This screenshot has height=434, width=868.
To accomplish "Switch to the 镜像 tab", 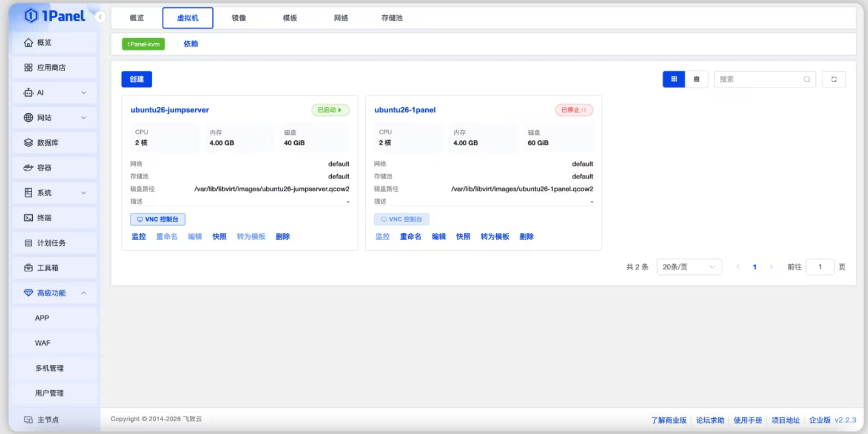I will pos(239,18).
